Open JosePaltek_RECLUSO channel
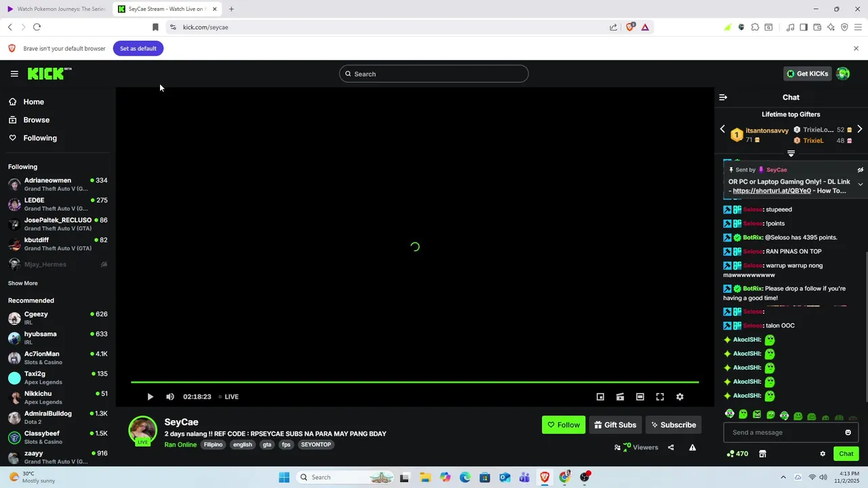868x488 pixels. click(x=57, y=224)
